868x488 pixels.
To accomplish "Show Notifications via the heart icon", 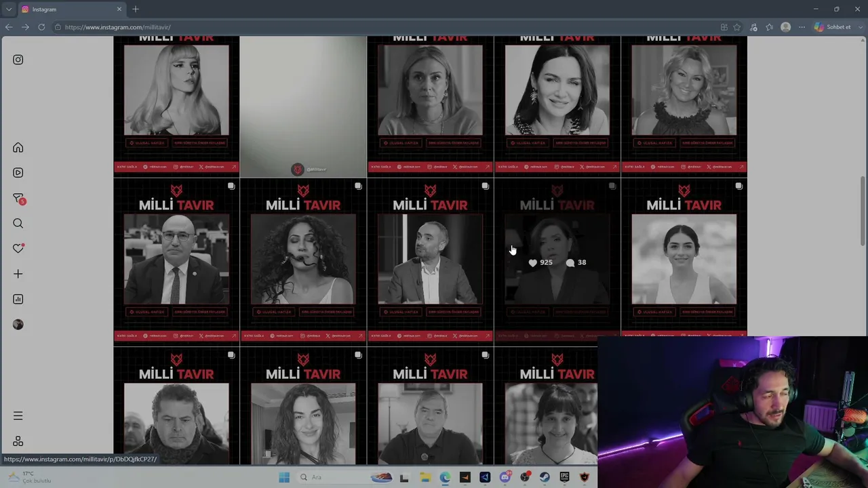I will click(x=18, y=249).
